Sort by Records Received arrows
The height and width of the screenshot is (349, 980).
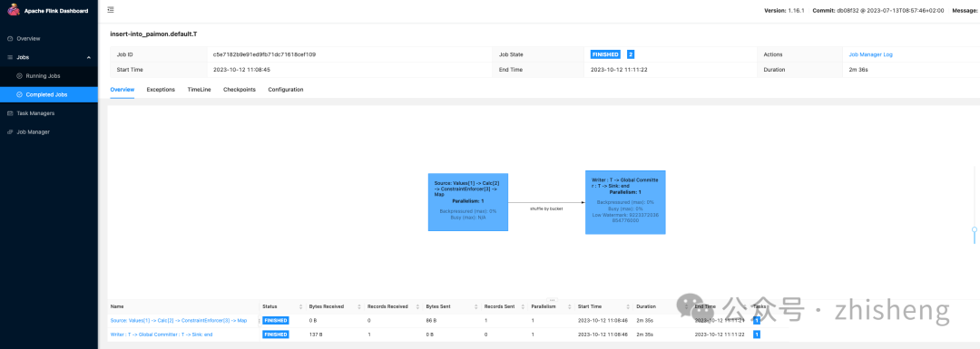418,306
